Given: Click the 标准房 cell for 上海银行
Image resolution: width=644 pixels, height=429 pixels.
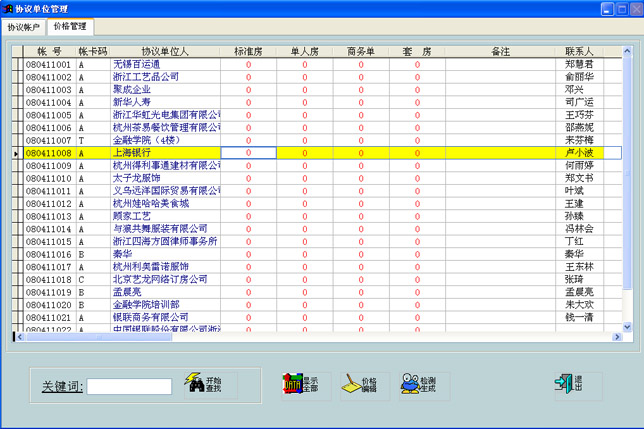Looking at the screenshot, I should tap(248, 153).
